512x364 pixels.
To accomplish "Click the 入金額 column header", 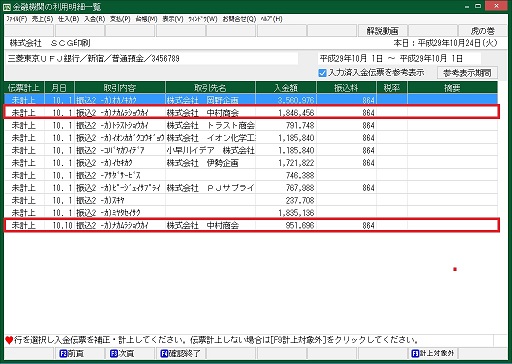I will click(286, 88).
